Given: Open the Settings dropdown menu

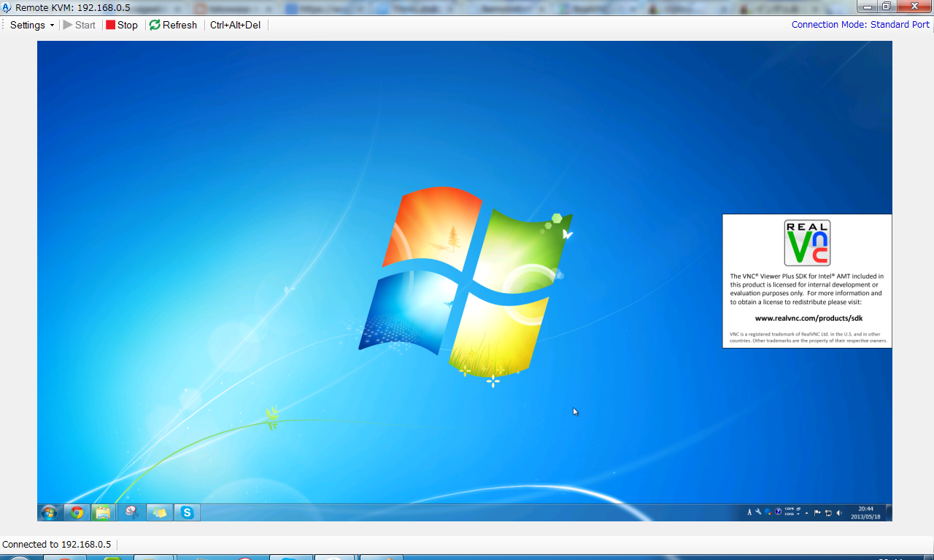Looking at the screenshot, I should click(x=32, y=25).
